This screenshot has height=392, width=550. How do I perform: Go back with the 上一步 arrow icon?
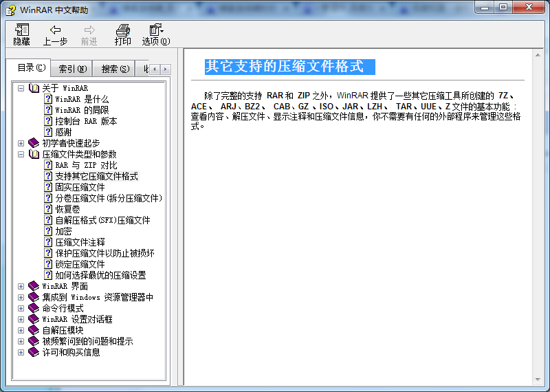pos(55,30)
